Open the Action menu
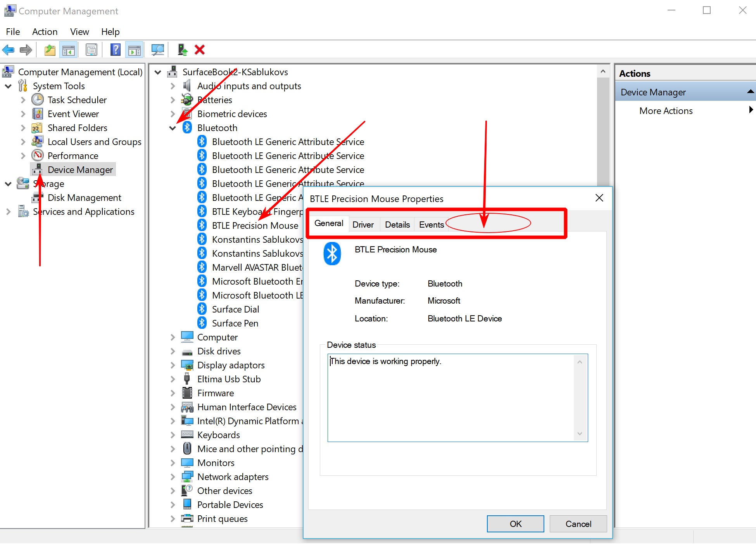Image resolution: width=756 pixels, height=544 pixels. tap(45, 31)
